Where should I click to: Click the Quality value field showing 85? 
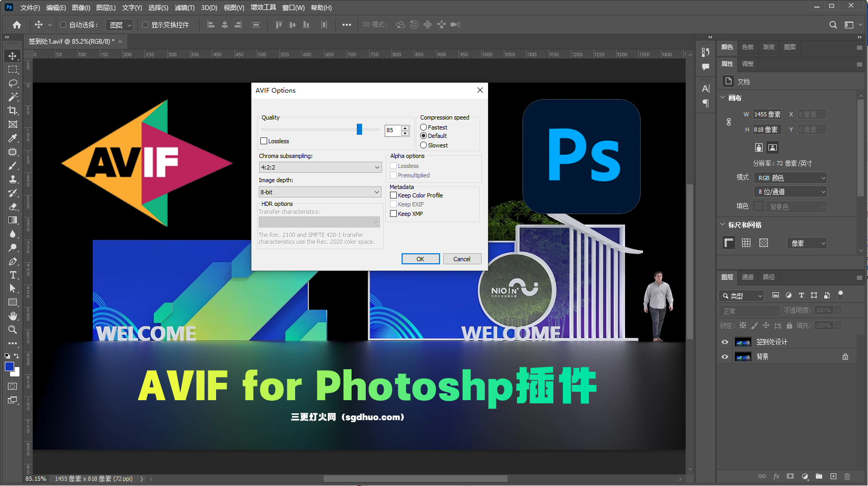(x=393, y=130)
